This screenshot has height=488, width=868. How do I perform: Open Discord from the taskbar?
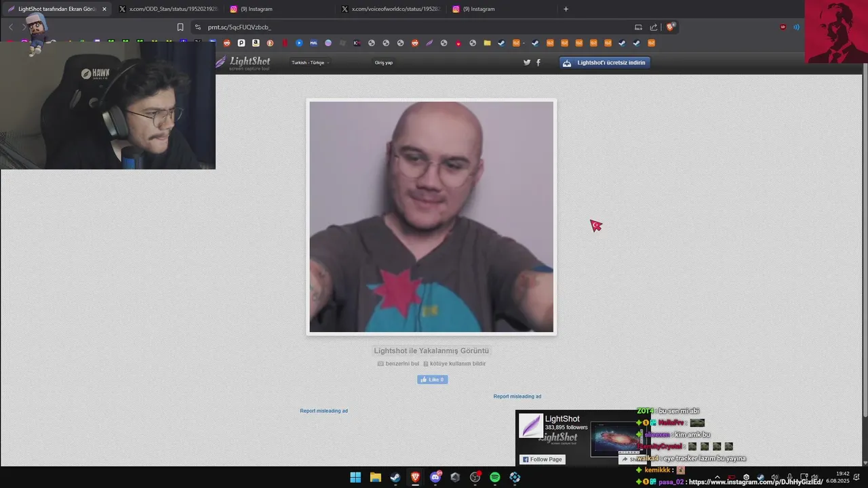point(435,477)
